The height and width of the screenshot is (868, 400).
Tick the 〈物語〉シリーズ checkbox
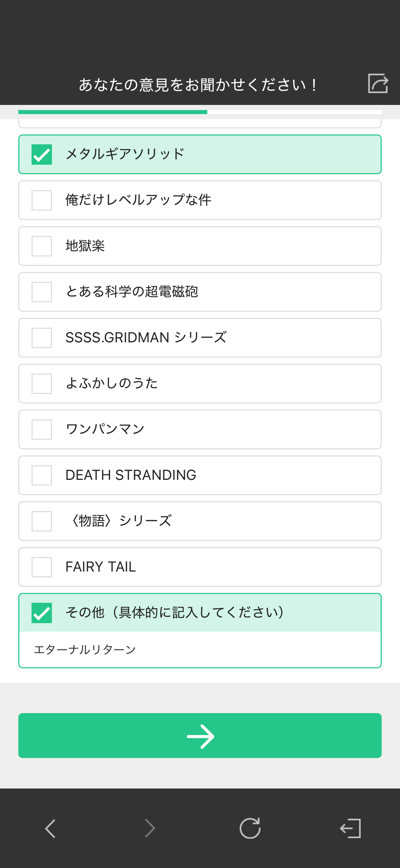(42, 521)
